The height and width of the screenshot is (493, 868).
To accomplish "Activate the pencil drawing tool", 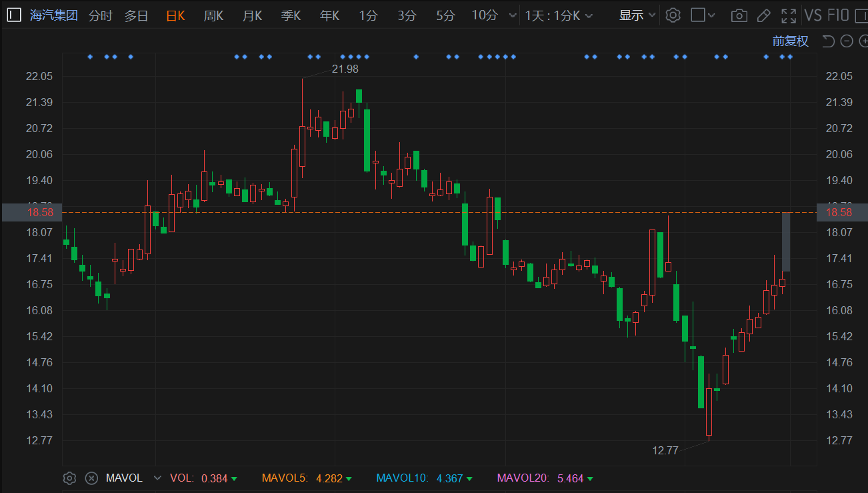I will pos(764,15).
